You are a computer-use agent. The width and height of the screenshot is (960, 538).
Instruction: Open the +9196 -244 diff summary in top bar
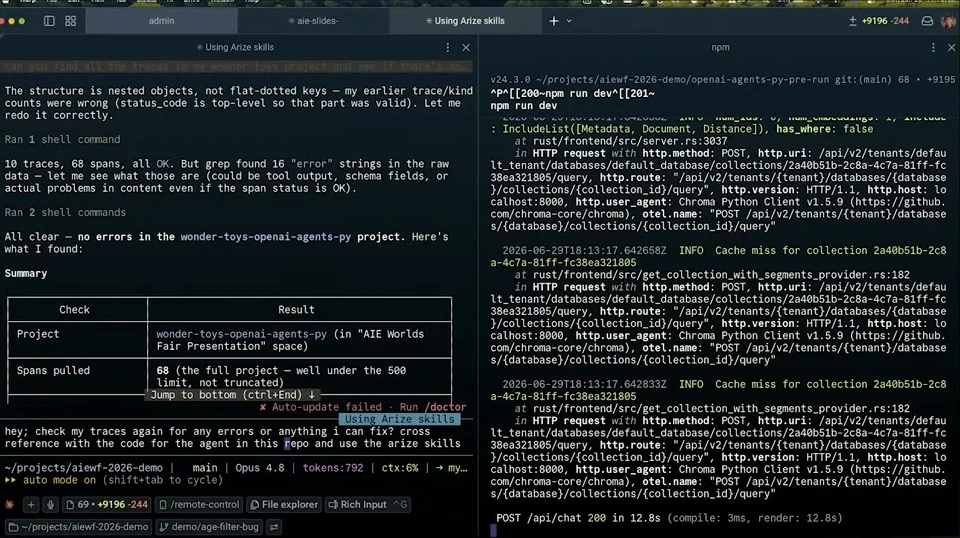tap(879, 21)
